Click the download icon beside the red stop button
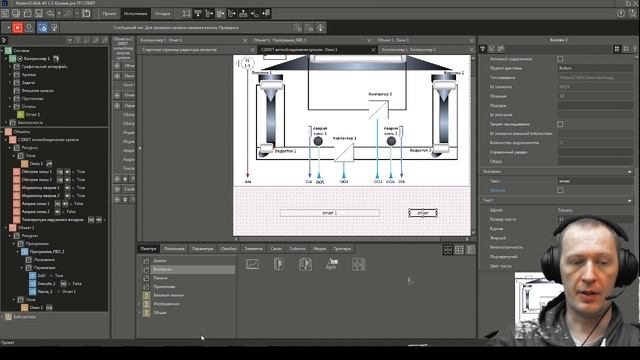Image resolution: width=640 pixels, height=360 pixels. pos(29,27)
